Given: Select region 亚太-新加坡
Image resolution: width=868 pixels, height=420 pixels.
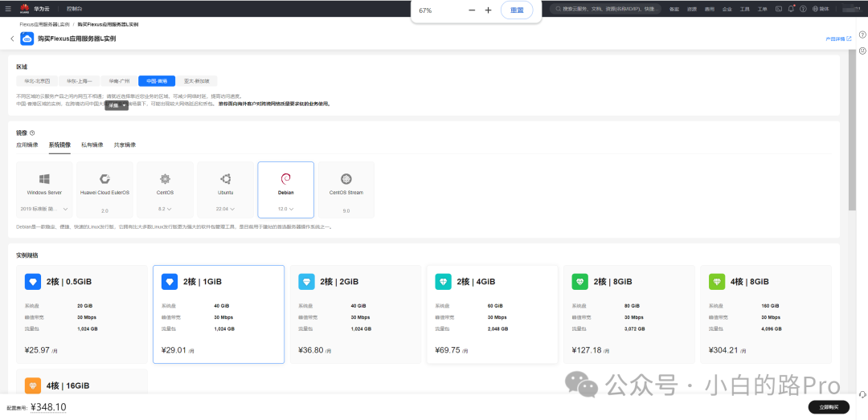Looking at the screenshot, I should point(197,81).
